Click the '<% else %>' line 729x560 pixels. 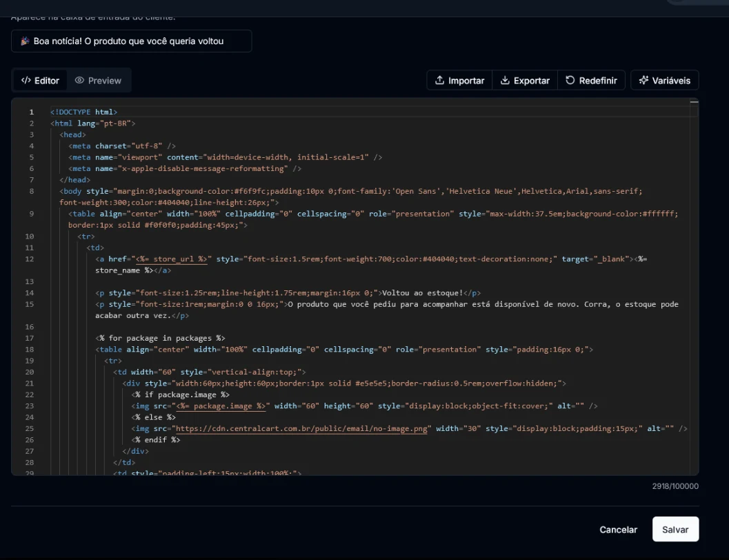click(x=153, y=417)
